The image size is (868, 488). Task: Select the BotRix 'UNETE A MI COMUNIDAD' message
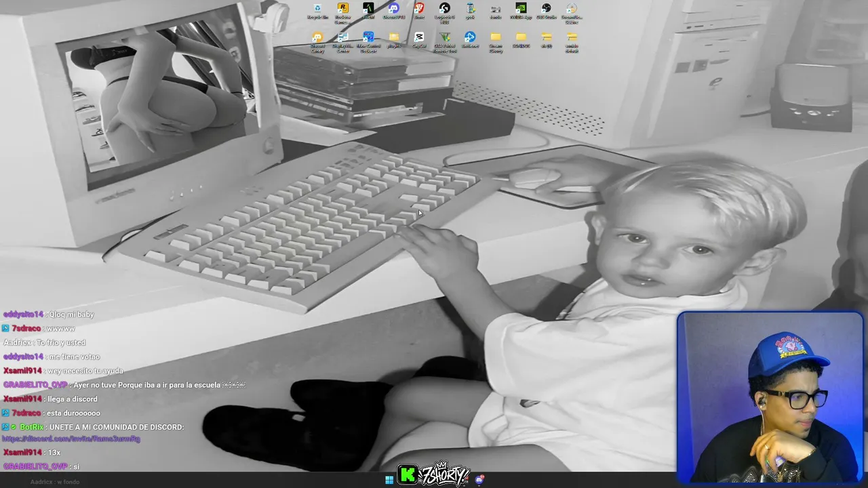click(x=117, y=427)
